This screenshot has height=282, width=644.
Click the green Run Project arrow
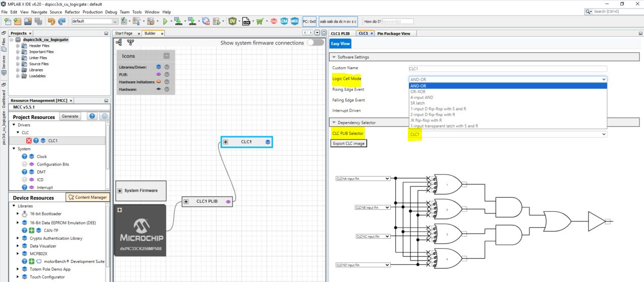165,22
